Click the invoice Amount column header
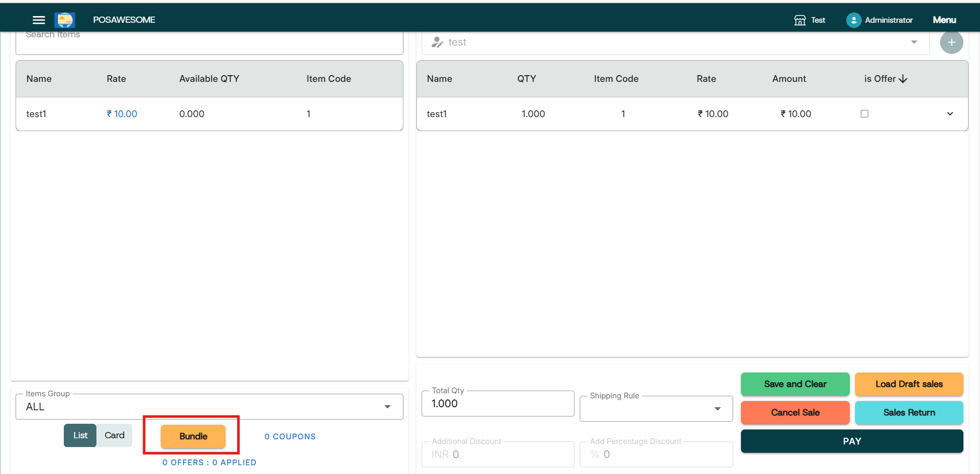This screenshot has width=980, height=474. click(789, 79)
